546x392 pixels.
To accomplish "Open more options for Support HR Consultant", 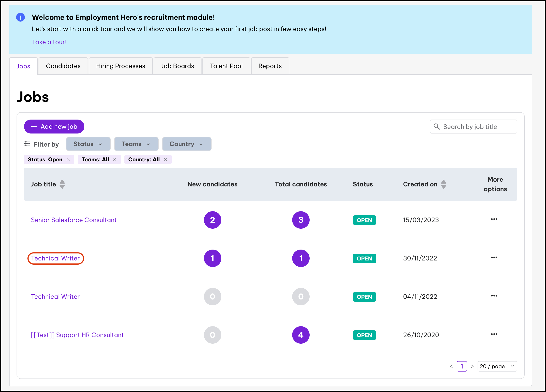I will click(x=494, y=334).
